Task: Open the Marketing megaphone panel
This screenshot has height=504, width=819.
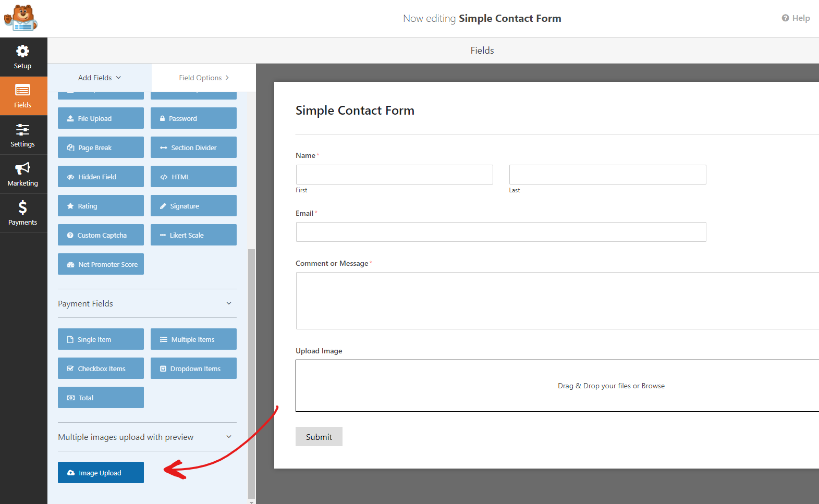Action: (x=23, y=175)
